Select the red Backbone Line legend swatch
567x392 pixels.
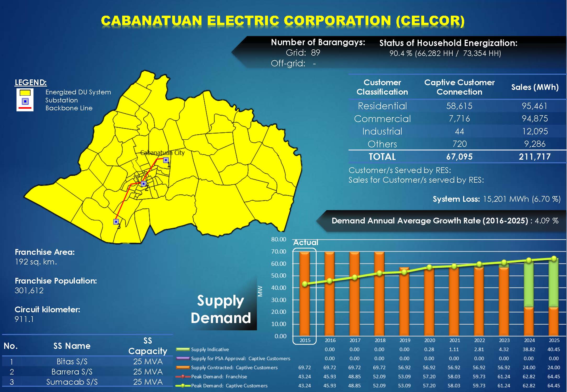pyautogui.click(x=25, y=108)
